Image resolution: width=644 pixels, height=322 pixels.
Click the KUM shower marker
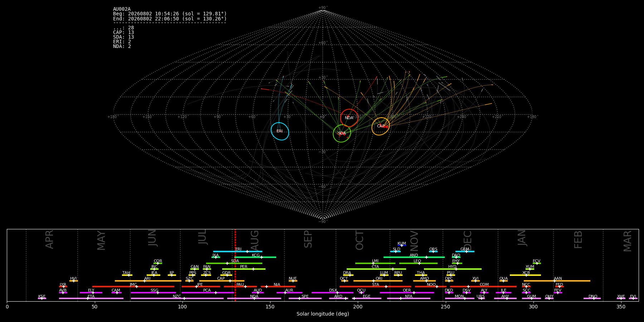click(x=402, y=245)
